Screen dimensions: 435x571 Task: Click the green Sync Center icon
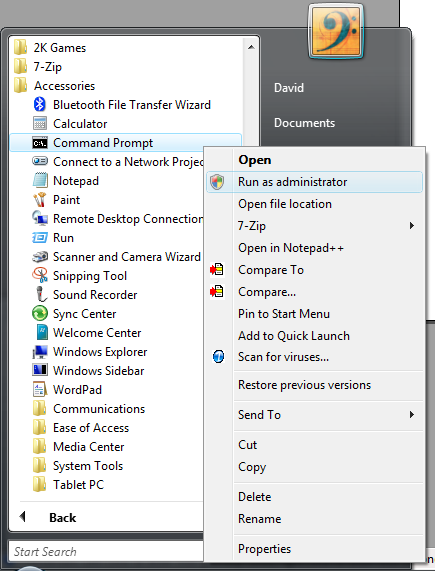point(40,314)
